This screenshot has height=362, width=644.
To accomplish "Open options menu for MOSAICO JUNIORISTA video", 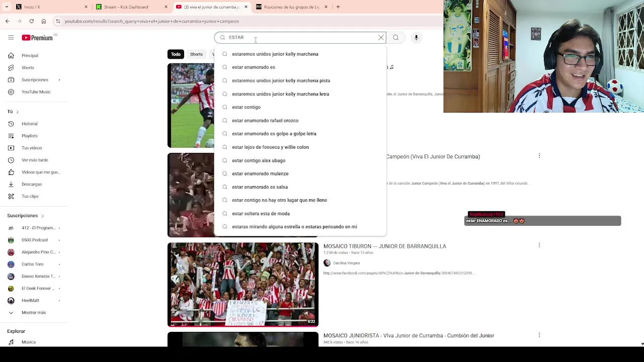I will click(x=539, y=335).
